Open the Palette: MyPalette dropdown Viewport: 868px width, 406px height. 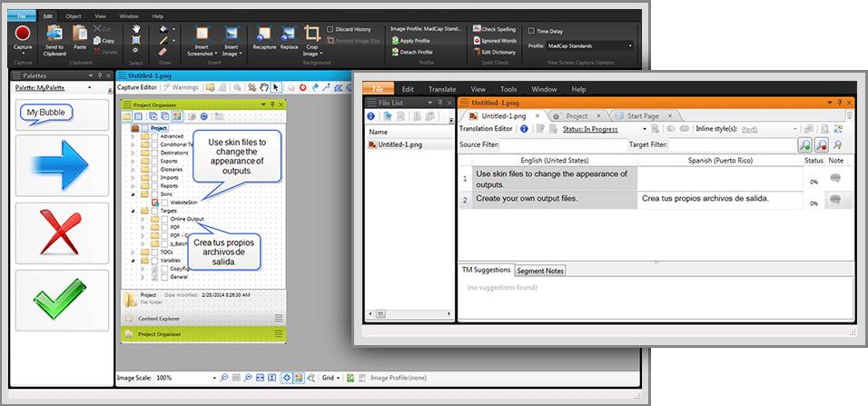90,88
